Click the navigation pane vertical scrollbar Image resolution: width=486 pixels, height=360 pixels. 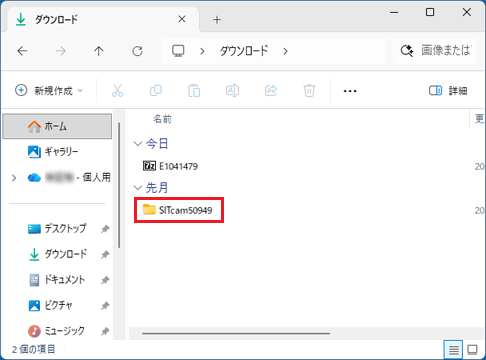pyautogui.click(x=119, y=185)
